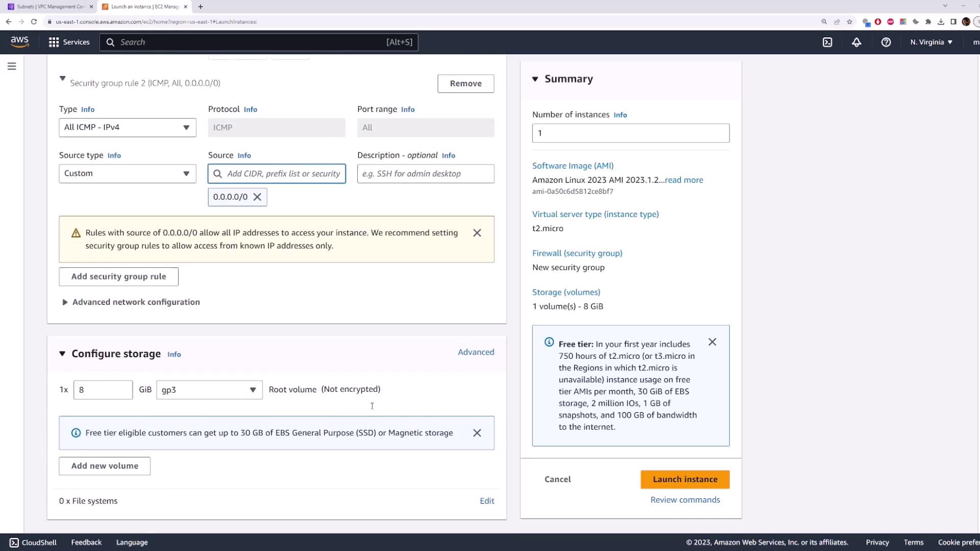Close the Free tier info box

pyautogui.click(x=712, y=342)
